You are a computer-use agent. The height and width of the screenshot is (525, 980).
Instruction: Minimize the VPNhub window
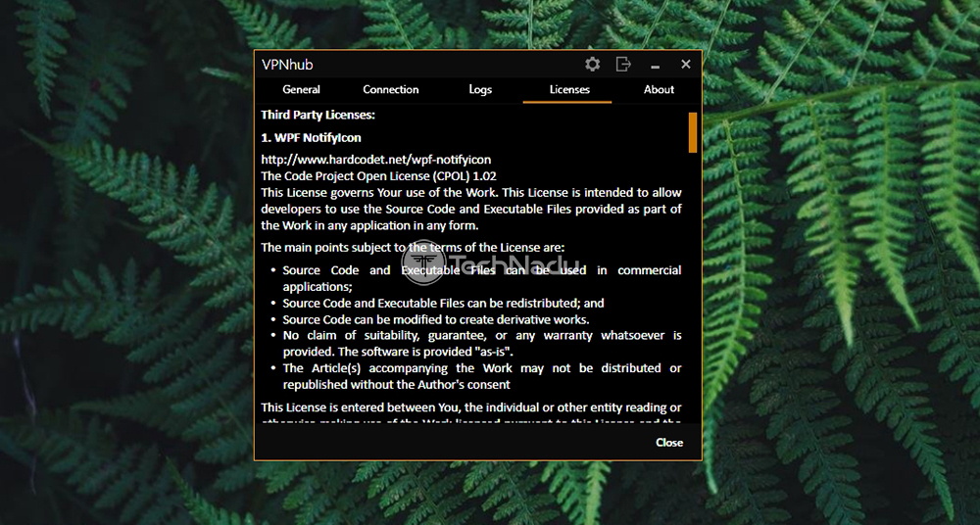[655, 65]
